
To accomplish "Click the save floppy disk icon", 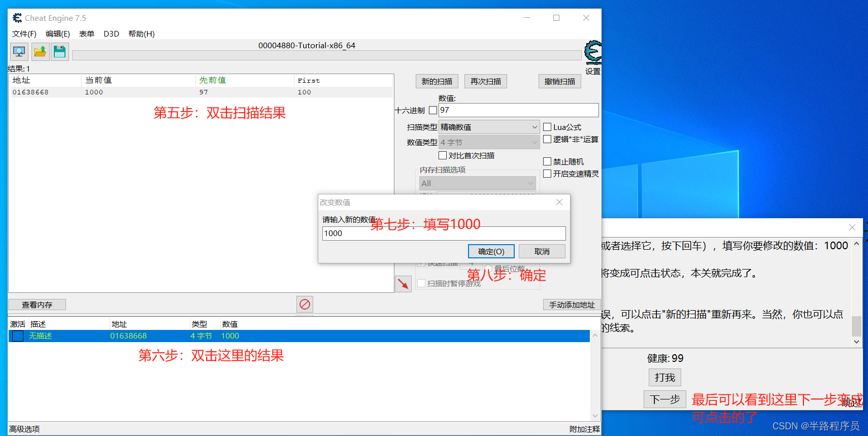I will tap(60, 52).
